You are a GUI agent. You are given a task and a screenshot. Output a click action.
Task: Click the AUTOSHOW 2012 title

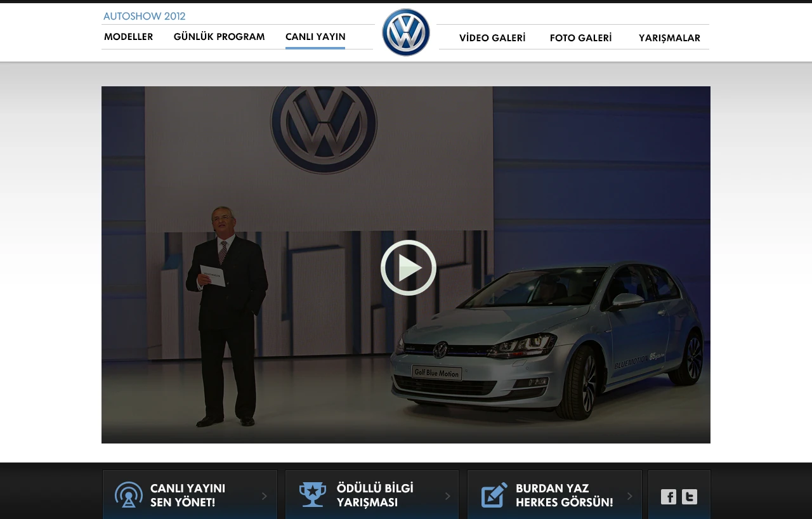click(145, 16)
